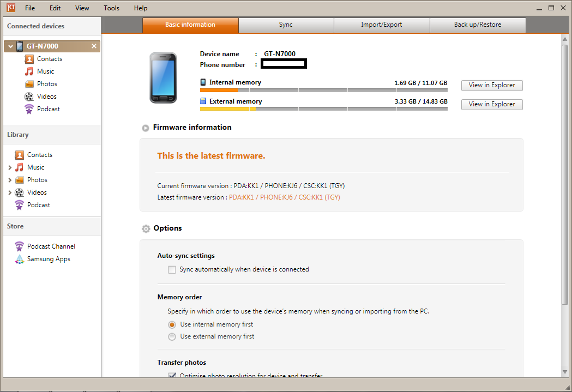Select Podcast Channel label in Store
The height and width of the screenshot is (392, 572).
tap(51, 246)
